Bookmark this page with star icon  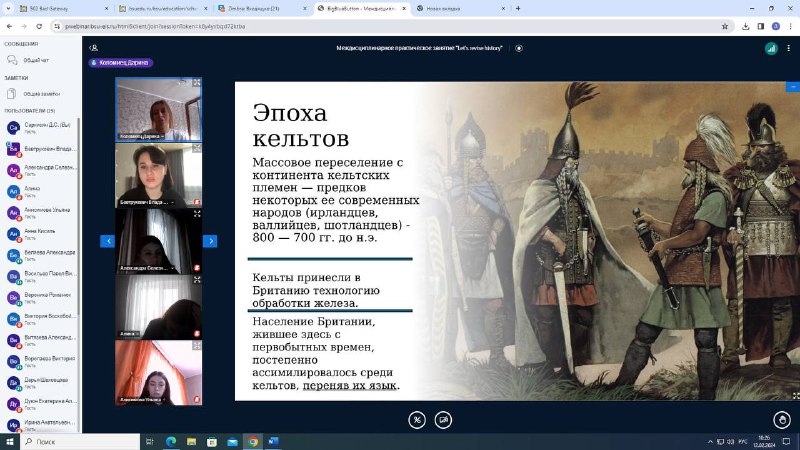tap(724, 27)
